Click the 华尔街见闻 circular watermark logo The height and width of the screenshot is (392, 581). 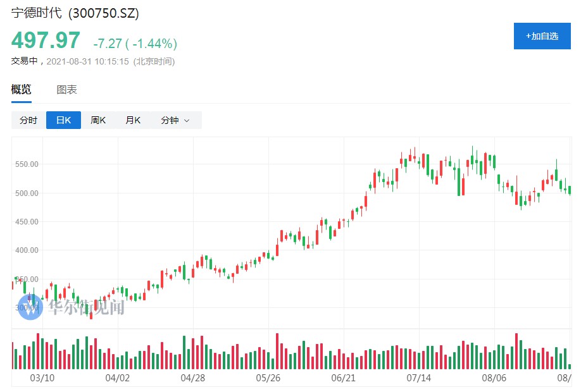pos(30,307)
